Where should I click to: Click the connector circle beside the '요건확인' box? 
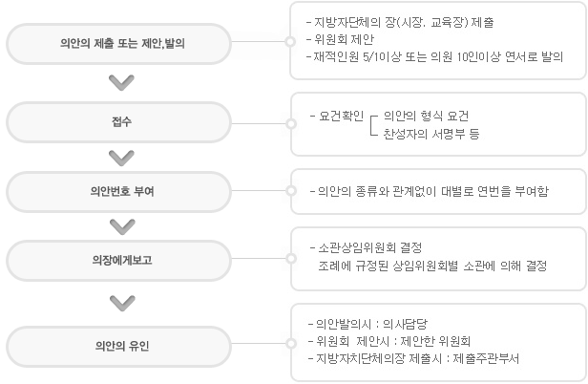291,124
